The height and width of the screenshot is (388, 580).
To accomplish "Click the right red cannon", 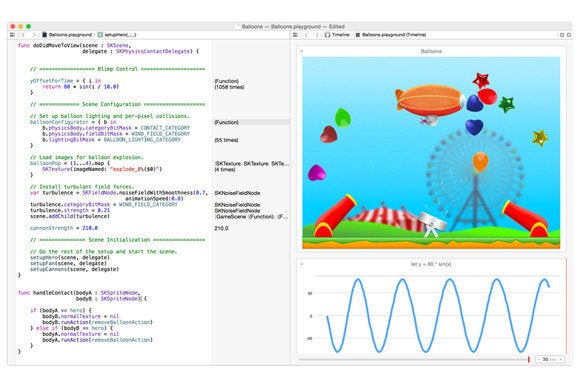I will 526,219.
